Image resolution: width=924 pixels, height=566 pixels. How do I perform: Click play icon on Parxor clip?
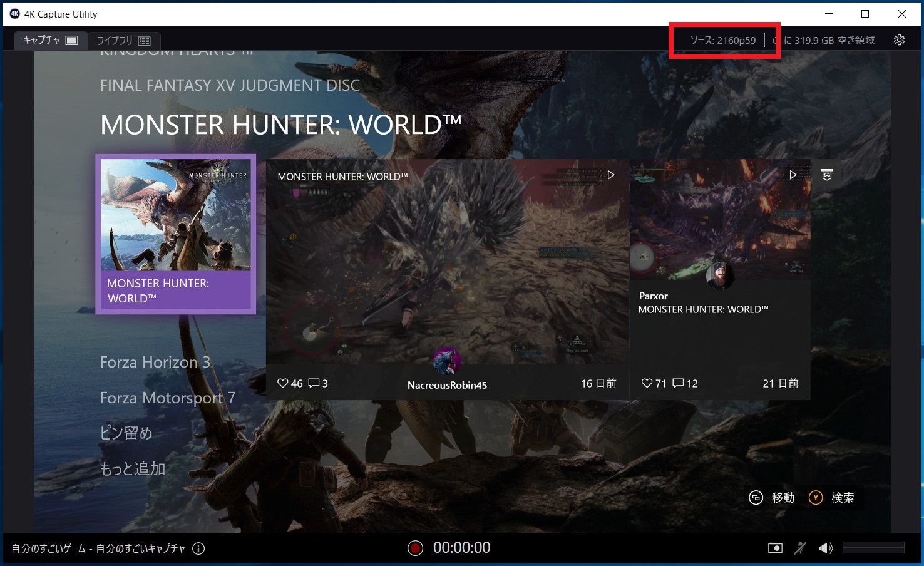pyautogui.click(x=793, y=175)
